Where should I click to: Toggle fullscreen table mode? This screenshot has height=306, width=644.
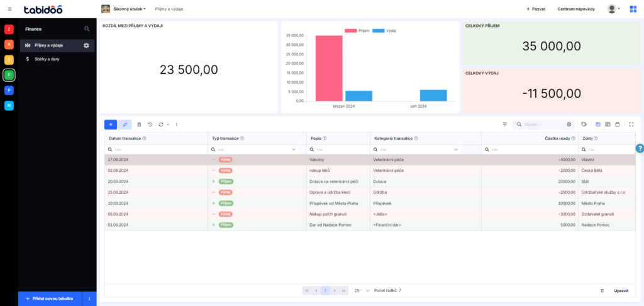pos(631,124)
